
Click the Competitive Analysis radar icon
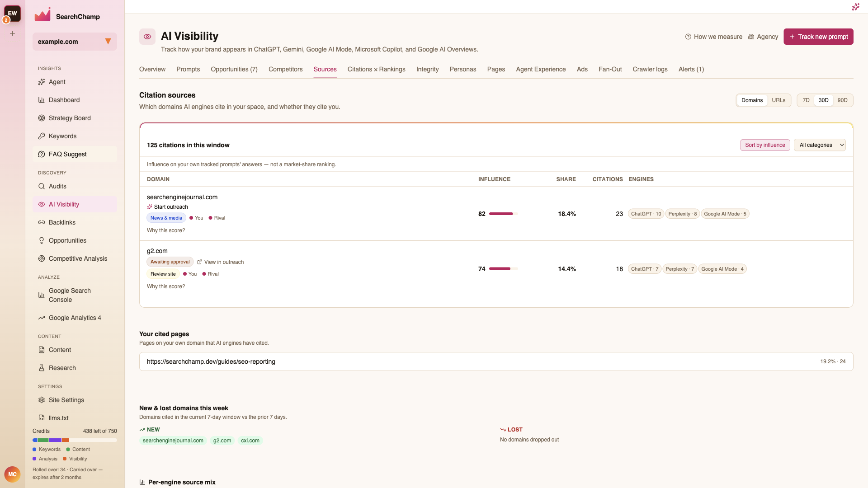pos(42,258)
